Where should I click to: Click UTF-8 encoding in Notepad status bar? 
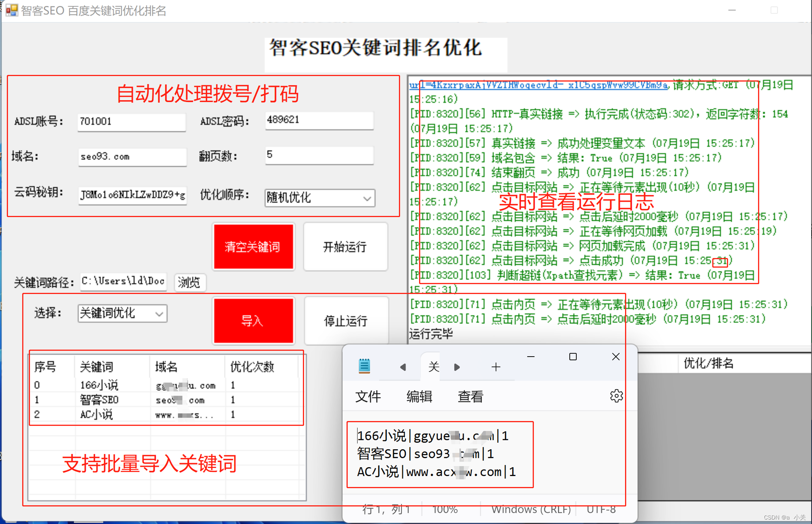[x=601, y=509]
